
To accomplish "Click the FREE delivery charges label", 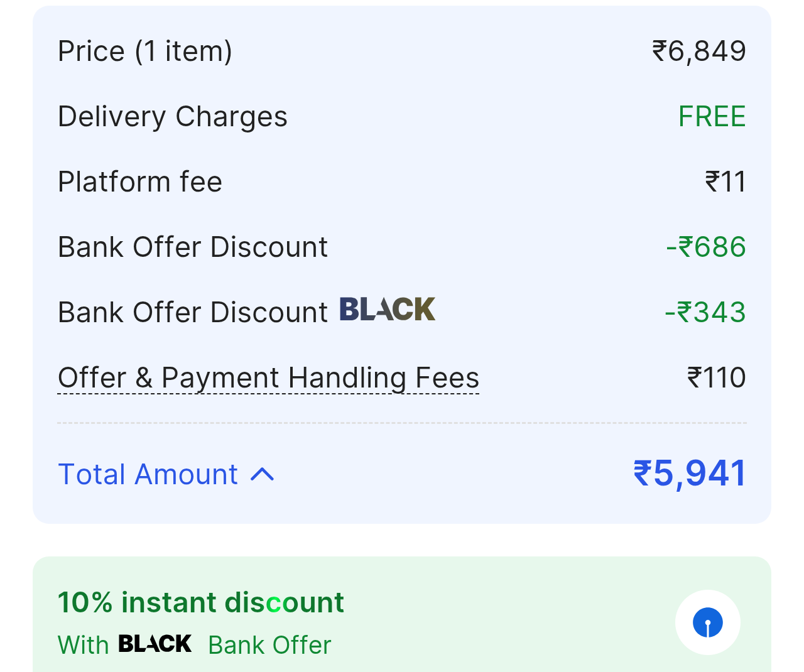I will [712, 117].
